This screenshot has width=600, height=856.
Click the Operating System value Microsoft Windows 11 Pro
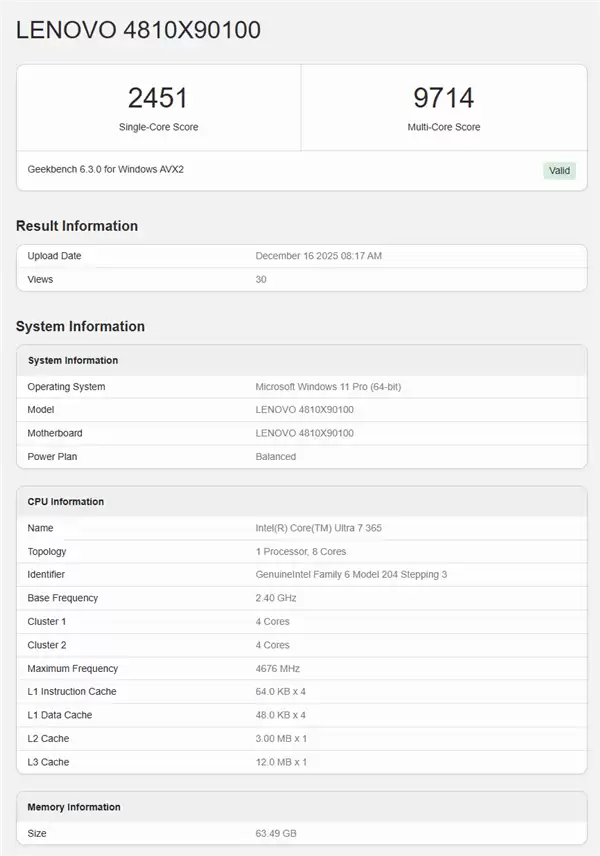[328, 387]
